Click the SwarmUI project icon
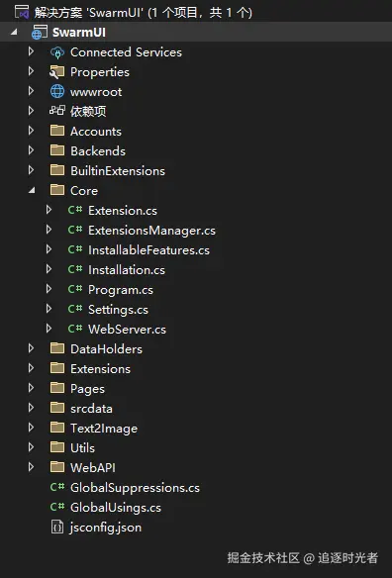This screenshot has width=392, height=578. pos(40,33)
